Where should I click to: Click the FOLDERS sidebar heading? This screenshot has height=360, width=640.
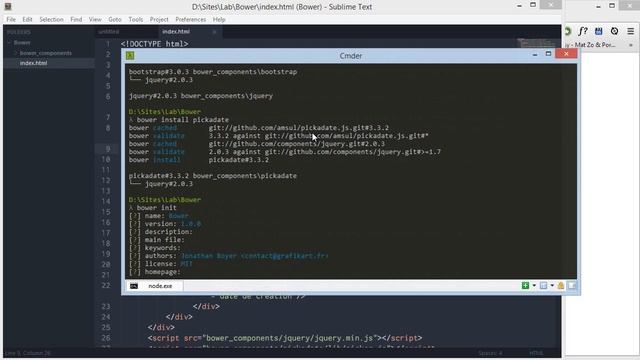pos(18,32)
